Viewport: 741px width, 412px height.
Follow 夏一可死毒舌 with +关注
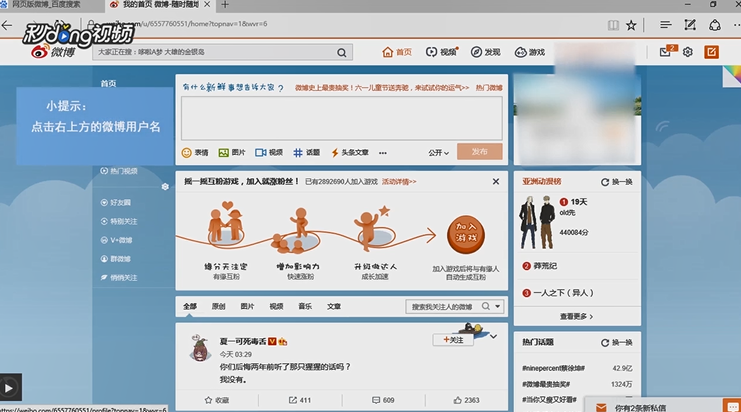click(453, 340)
